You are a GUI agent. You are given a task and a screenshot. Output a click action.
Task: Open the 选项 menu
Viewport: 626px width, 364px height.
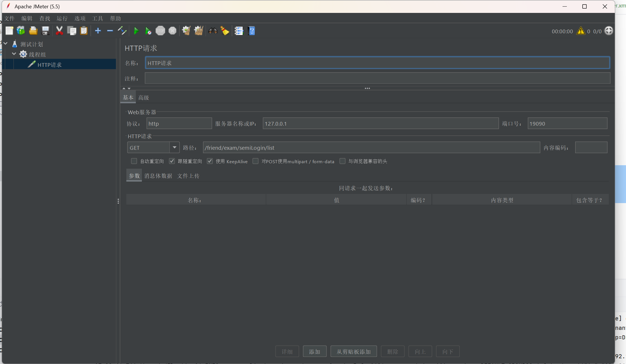coord(80,18)
